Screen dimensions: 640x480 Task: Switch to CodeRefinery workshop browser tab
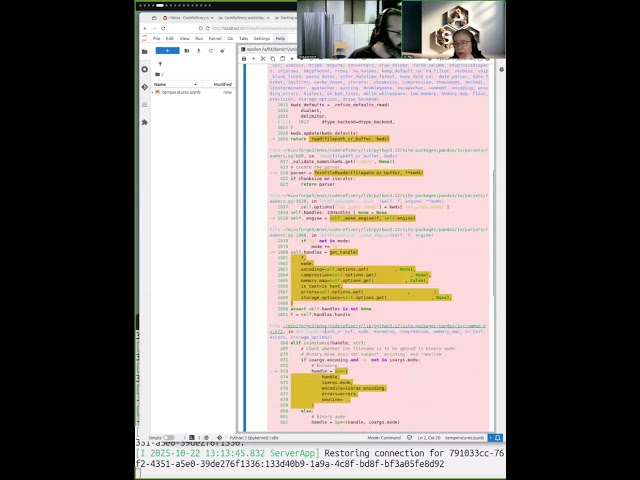coord(244,18)
